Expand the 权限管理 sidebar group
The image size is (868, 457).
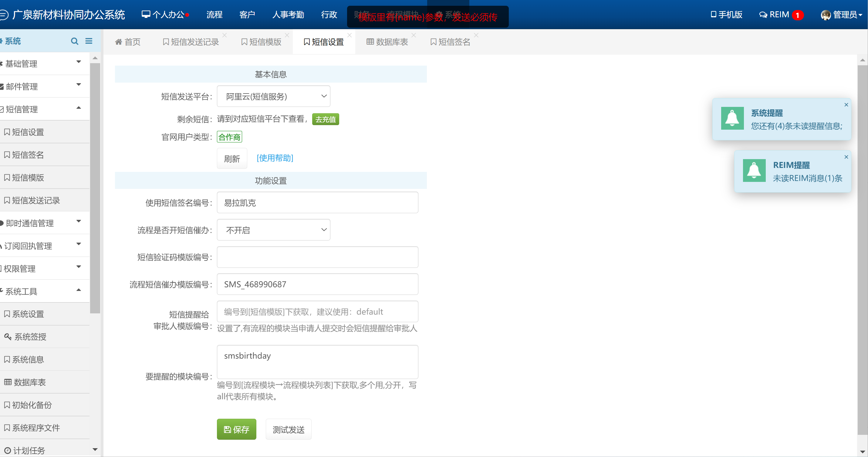[45, 268]
